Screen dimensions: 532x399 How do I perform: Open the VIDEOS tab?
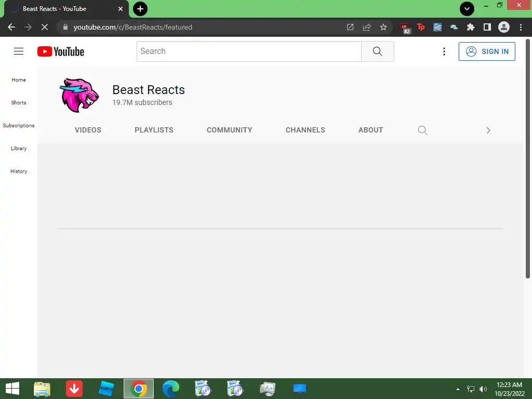tap(88, 130)
